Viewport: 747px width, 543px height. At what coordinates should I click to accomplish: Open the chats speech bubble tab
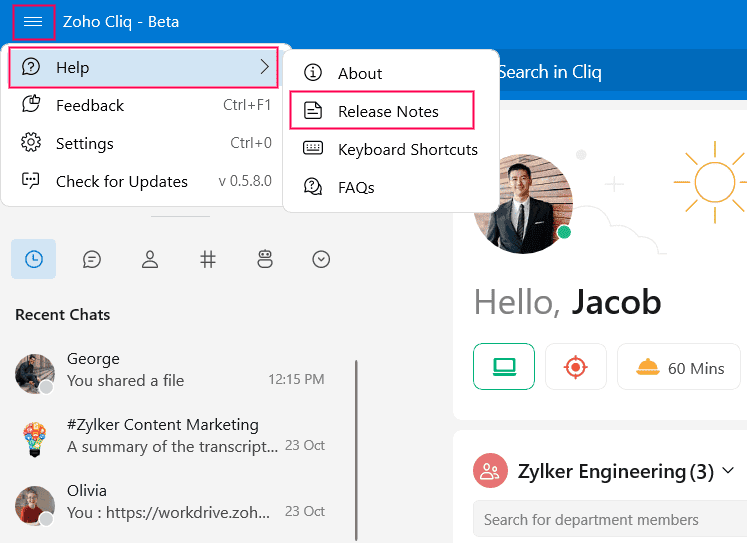click(x=92, y=259)
